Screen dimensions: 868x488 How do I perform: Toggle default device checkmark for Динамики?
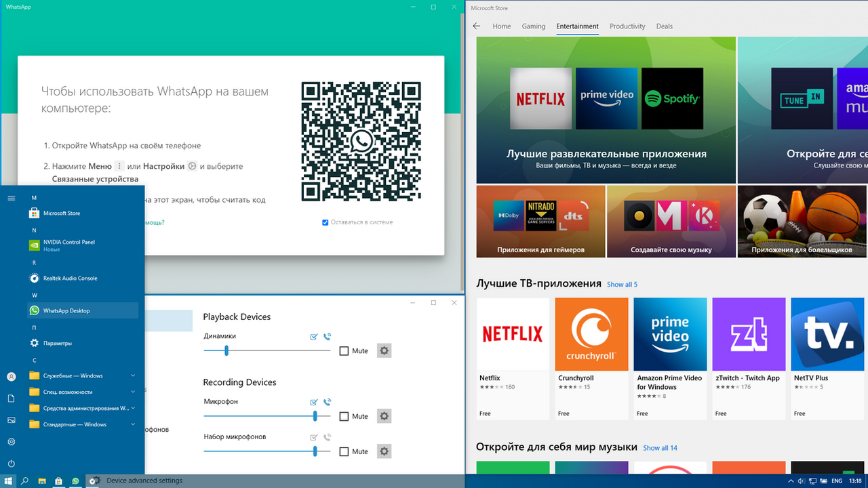pyautogui.click(x=314, y=336)
